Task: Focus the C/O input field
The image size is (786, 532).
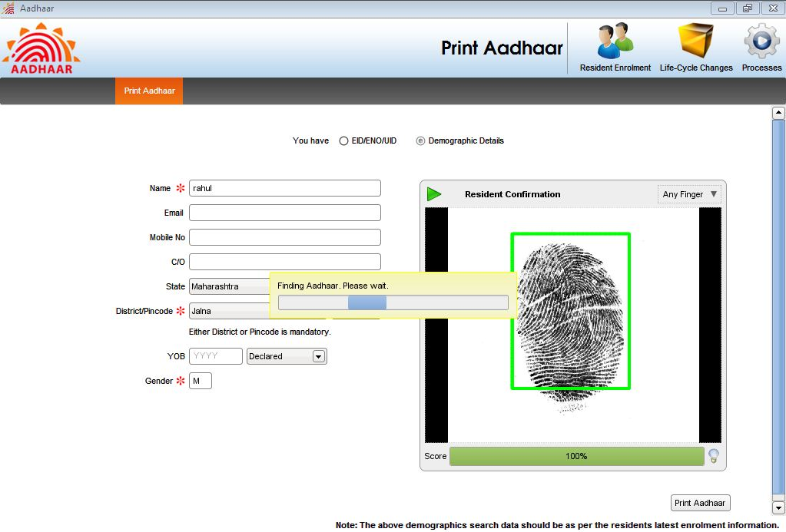Action: pos(285,262)
